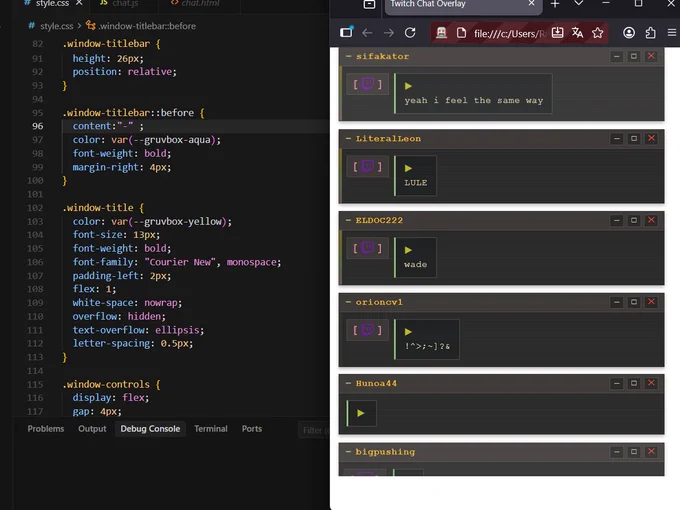
Task: Open browser extensions puzzle icon
Action: (651, 33)
